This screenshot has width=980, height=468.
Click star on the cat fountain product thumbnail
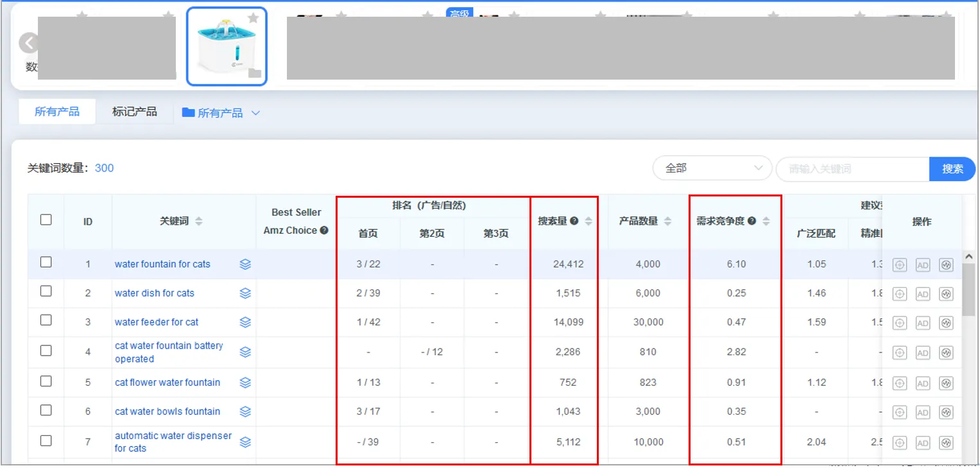pyautogui.click(x=254, y=18)
